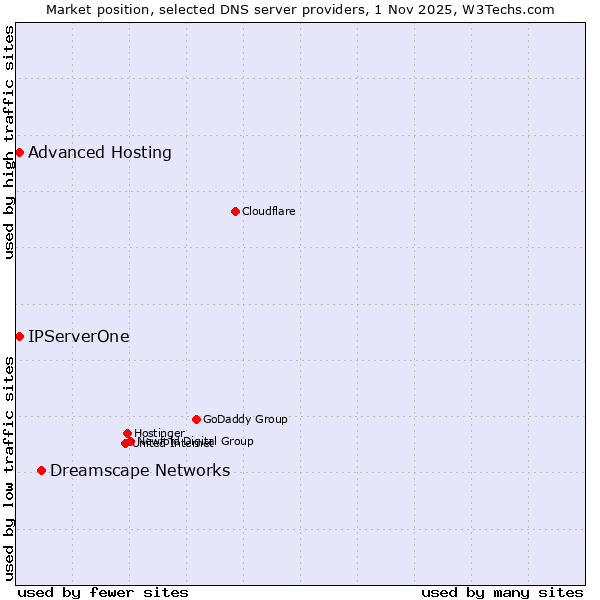Click the chart title mentioning W3Techs.com
This screenshot has width=600, height=600.
[300, 9]
